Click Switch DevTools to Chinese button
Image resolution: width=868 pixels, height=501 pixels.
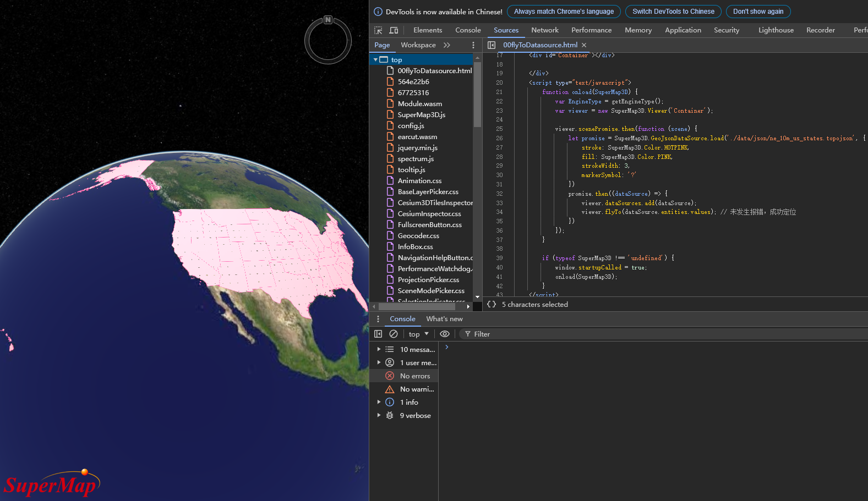[673, 12]
